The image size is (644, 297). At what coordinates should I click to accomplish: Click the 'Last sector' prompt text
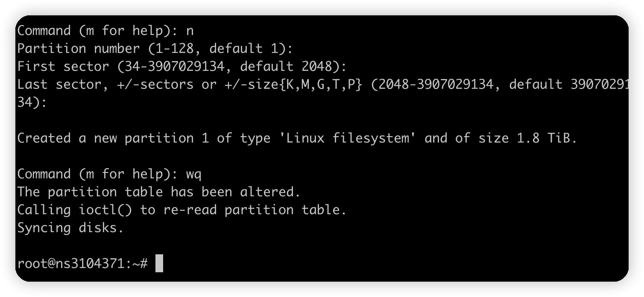[x=59, y=84]
